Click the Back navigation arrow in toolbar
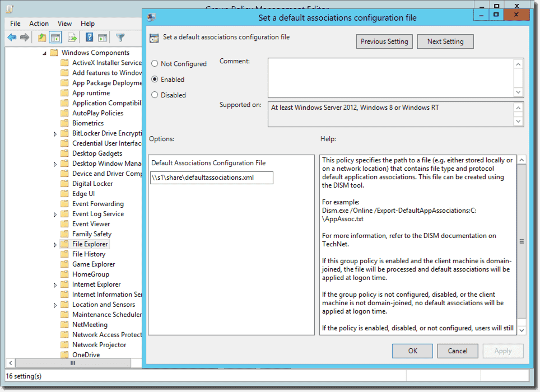 (x=11, y=37)
